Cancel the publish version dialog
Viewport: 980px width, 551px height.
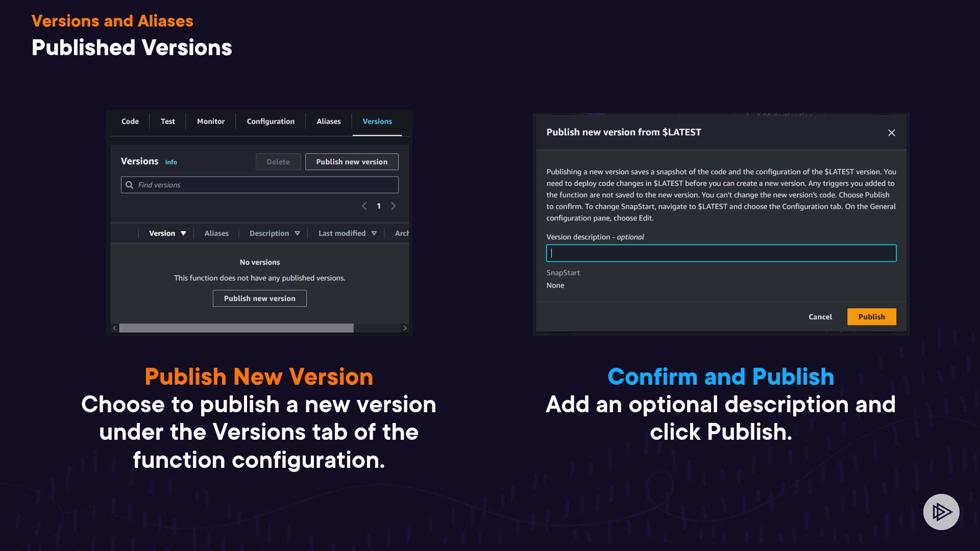pos(820,317)
